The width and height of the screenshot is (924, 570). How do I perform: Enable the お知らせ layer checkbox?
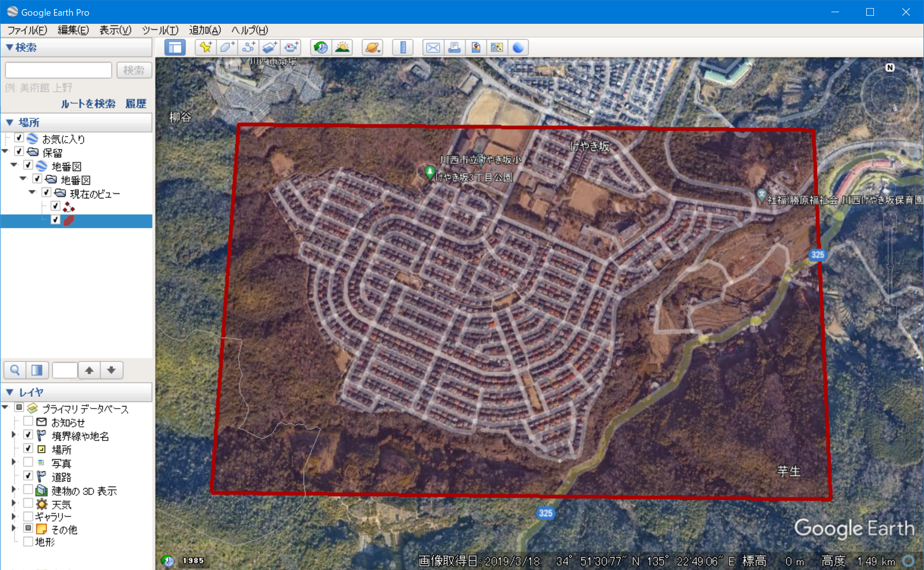pyautogui.click(x=28, y=421)
